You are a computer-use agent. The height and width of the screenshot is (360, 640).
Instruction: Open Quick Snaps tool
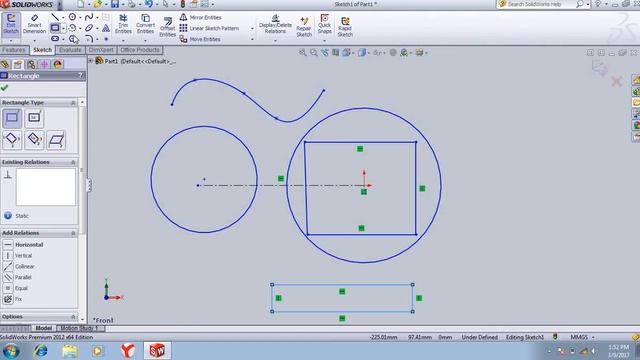pyautogui.click(x=324, y=24)
